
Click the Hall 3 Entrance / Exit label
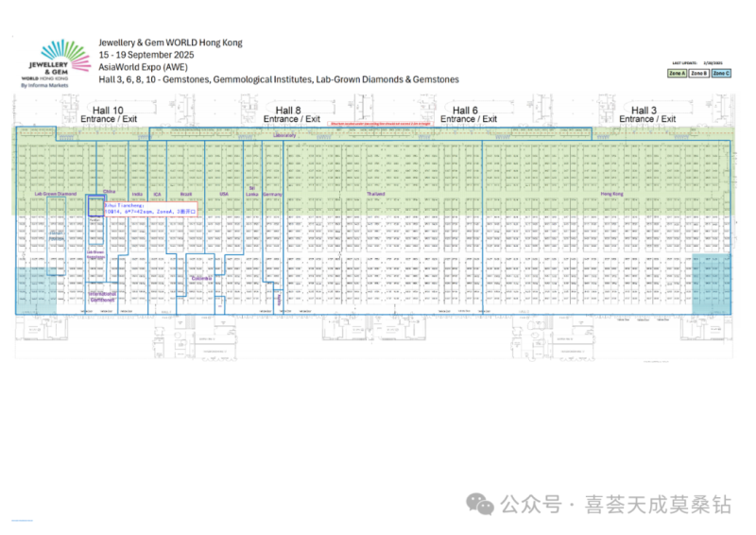[647, 114]
